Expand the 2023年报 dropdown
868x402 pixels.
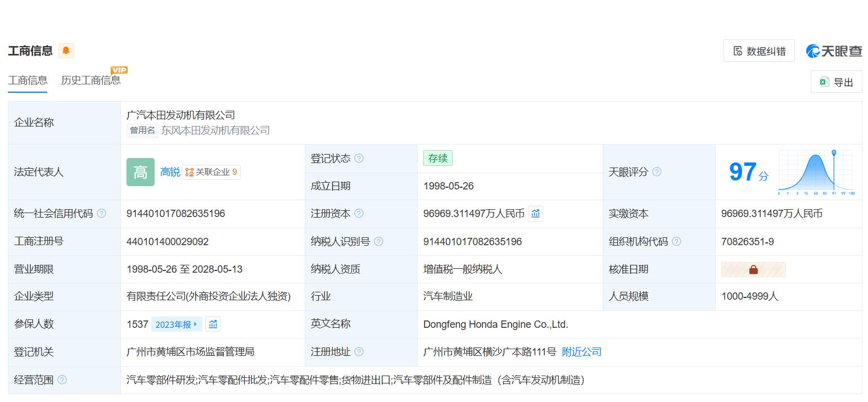pos(177,324)
